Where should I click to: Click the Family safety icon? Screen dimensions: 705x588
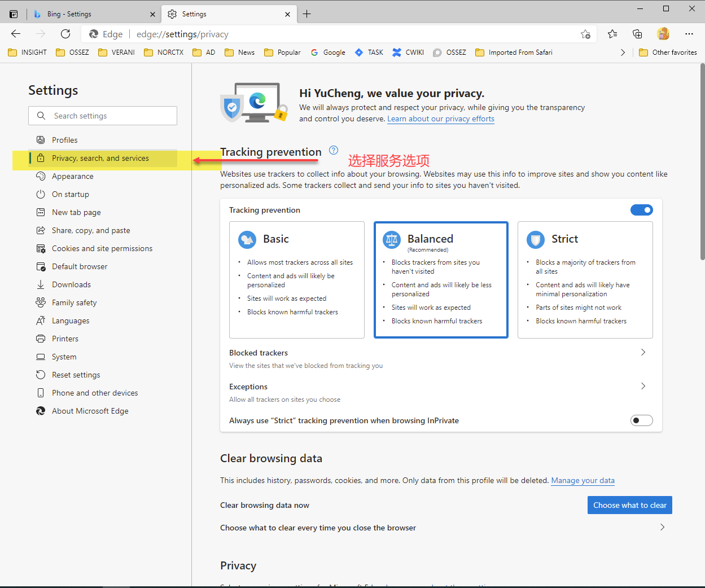pos(41,302)
